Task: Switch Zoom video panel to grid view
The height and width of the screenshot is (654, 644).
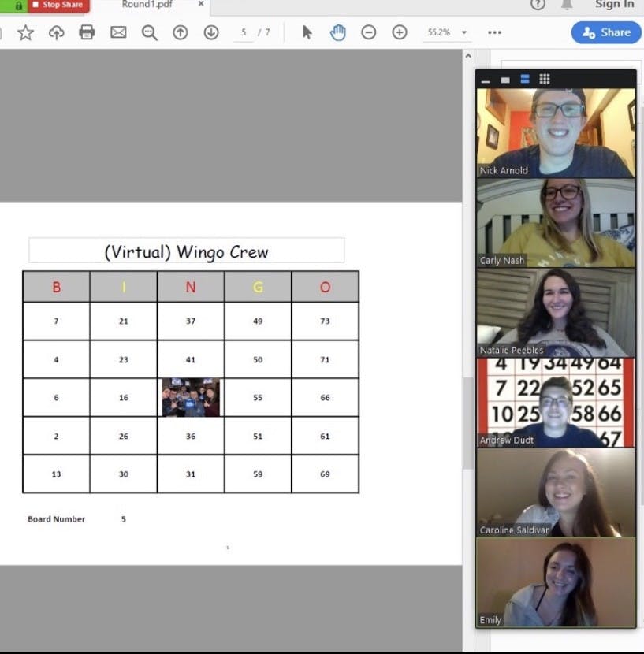Action: [x=545, y=79]
